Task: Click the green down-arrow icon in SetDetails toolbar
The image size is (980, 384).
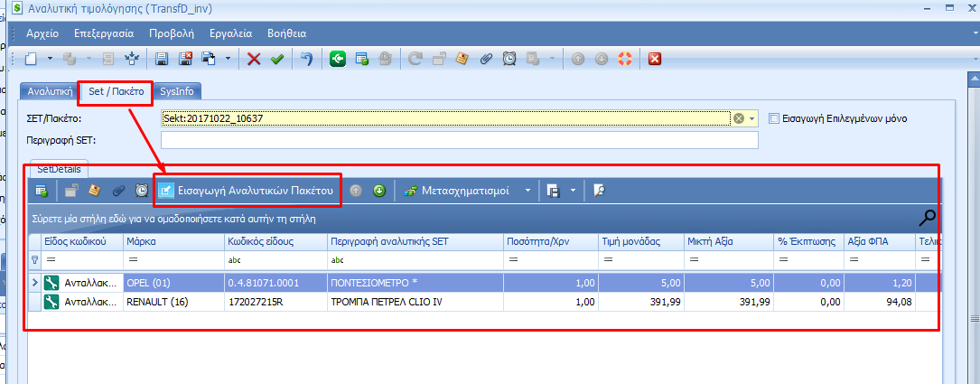Action: click(379, 191)
